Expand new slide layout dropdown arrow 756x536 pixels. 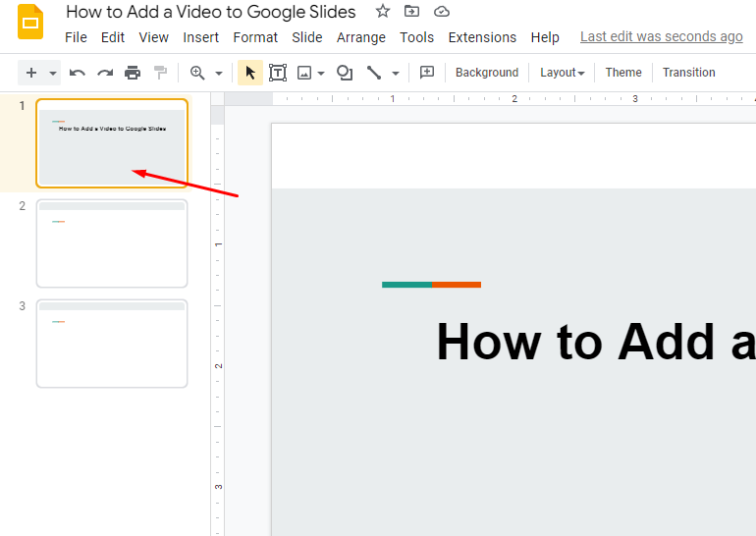[x=53, y=74]
